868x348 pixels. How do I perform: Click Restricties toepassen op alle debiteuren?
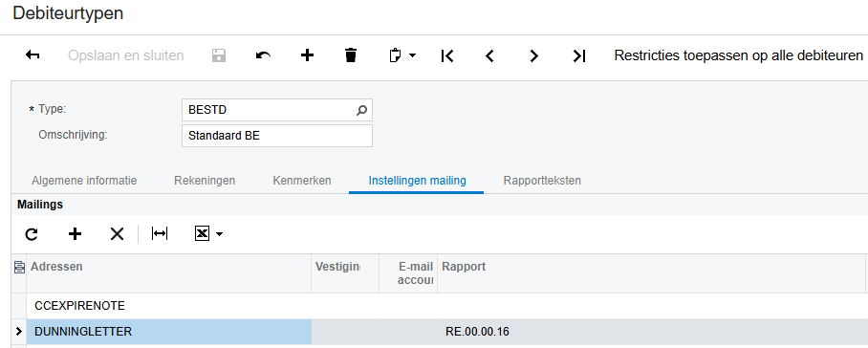coord(738,55)
